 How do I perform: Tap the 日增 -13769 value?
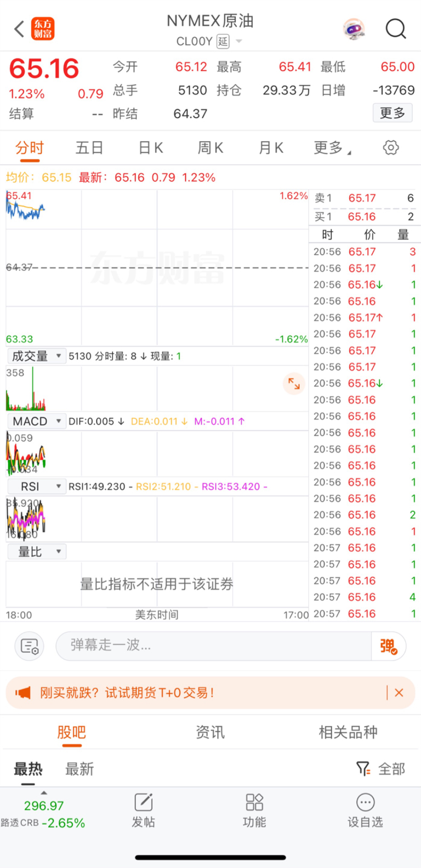(x=394, y=90)
